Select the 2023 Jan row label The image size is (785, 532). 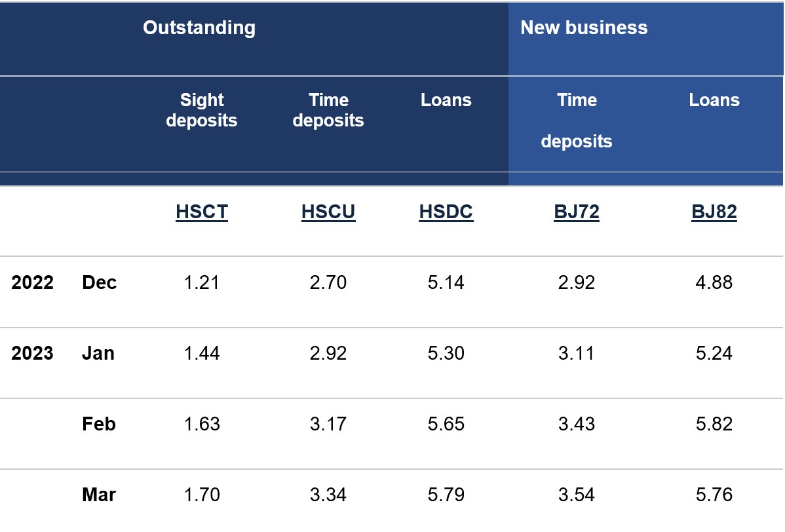[x=63, y=353]
